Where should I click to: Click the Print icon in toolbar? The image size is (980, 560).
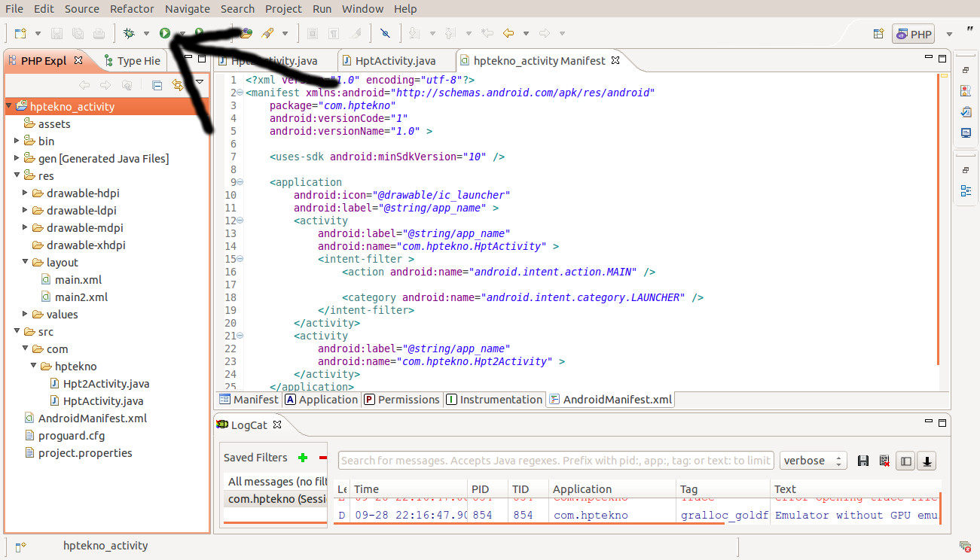99,33
